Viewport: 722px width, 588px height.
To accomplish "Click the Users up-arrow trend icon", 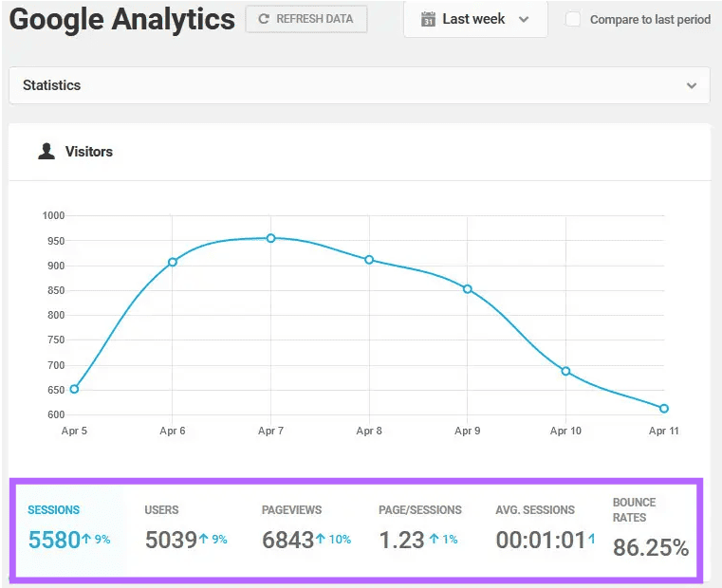I will pos(203,539).
